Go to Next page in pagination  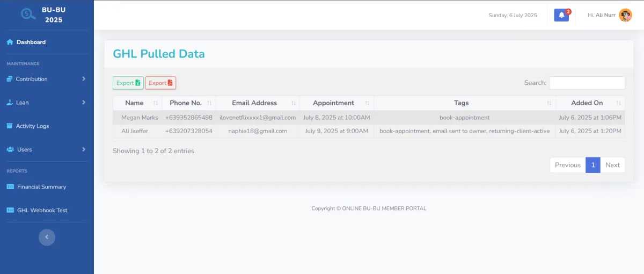click(612, 165)
